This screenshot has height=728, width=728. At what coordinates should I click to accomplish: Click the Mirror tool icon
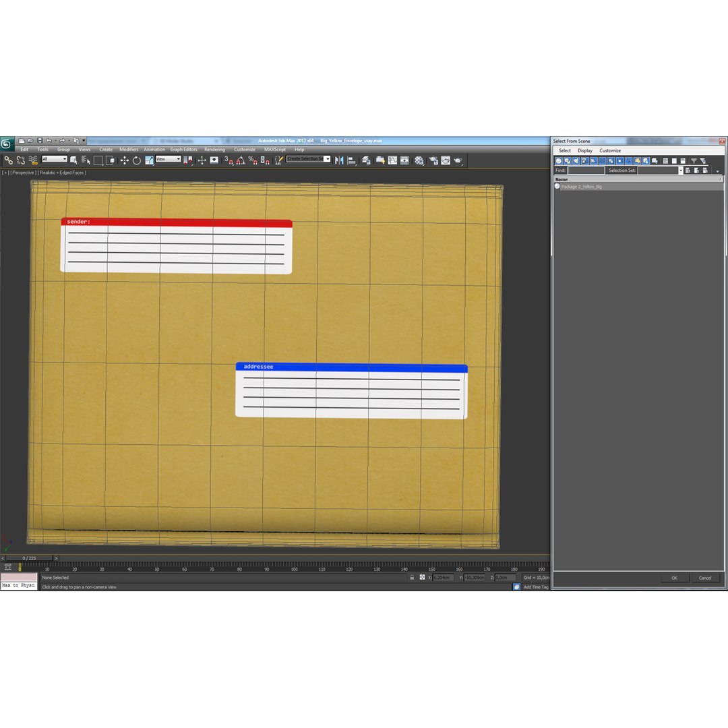click(339, 160)
